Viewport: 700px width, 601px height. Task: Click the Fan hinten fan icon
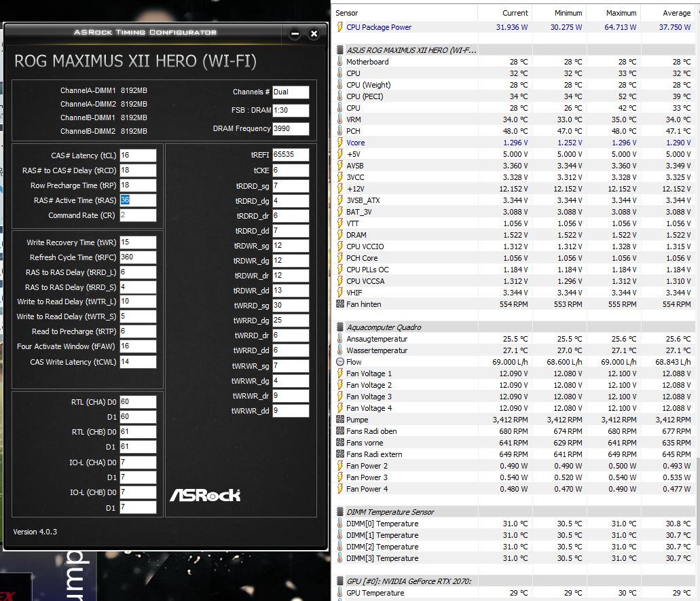(x=340, y=304)
